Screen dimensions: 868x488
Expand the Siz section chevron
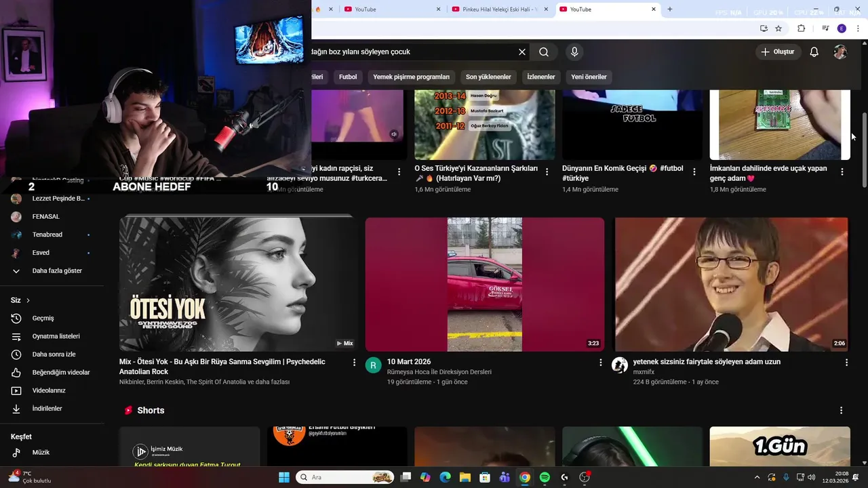coord(28,300)
